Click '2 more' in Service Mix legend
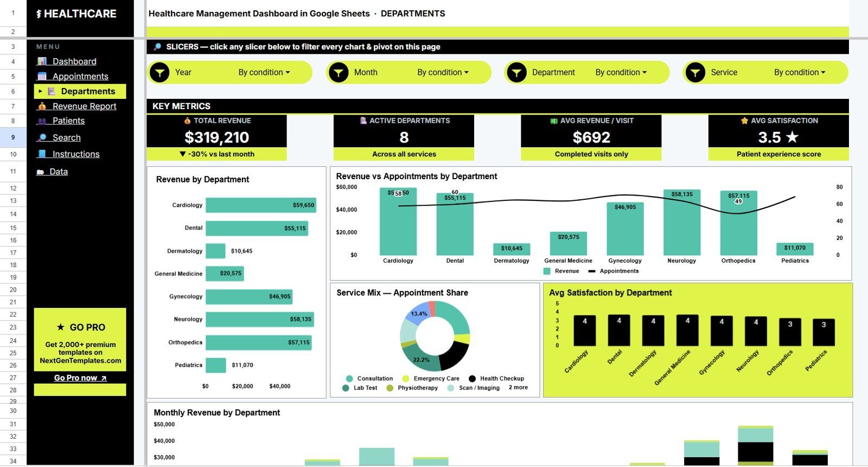Screen dimensions: 868x467 [x=518, y=388]
